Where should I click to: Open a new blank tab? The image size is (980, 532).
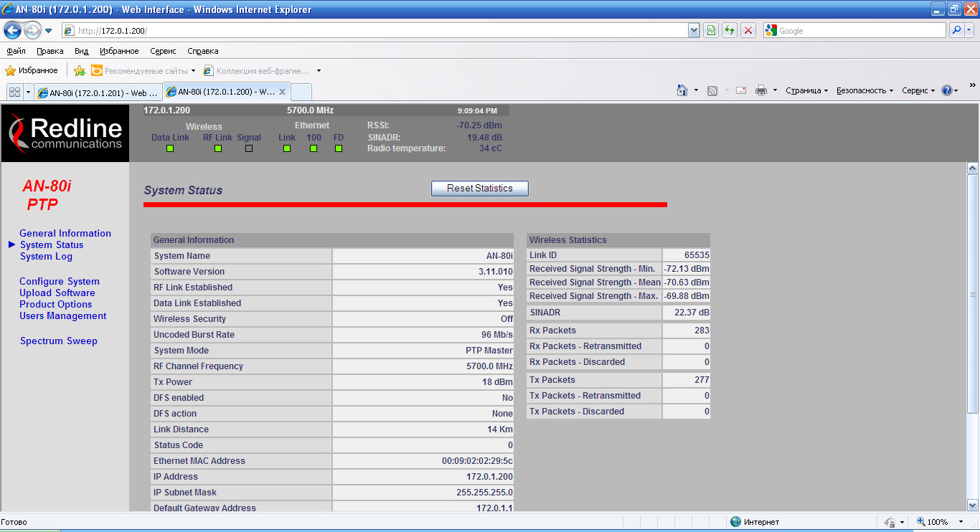[301, 92]
